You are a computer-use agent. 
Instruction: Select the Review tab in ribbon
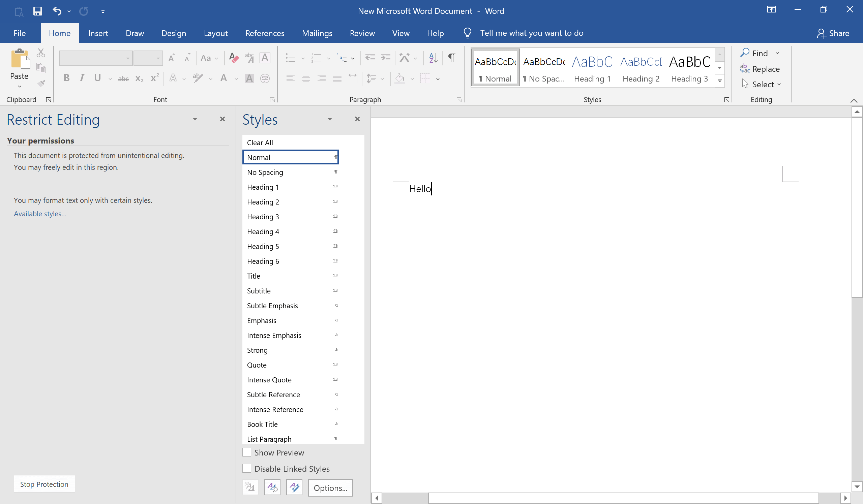tap(362, 33)
